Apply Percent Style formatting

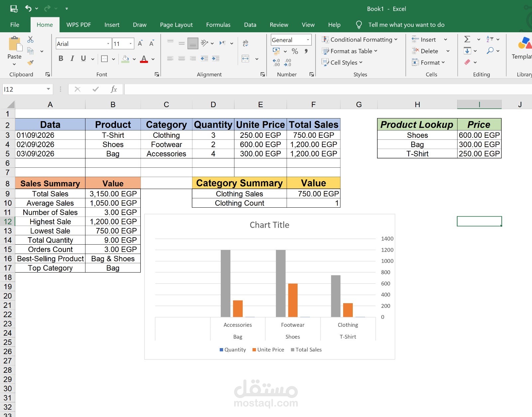[295, 51]
